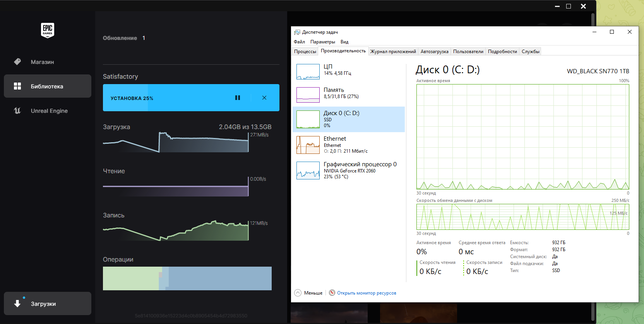Select the Ethernet graph thumbnail
This screenshot has width=644, height=324.
[308, 145]
